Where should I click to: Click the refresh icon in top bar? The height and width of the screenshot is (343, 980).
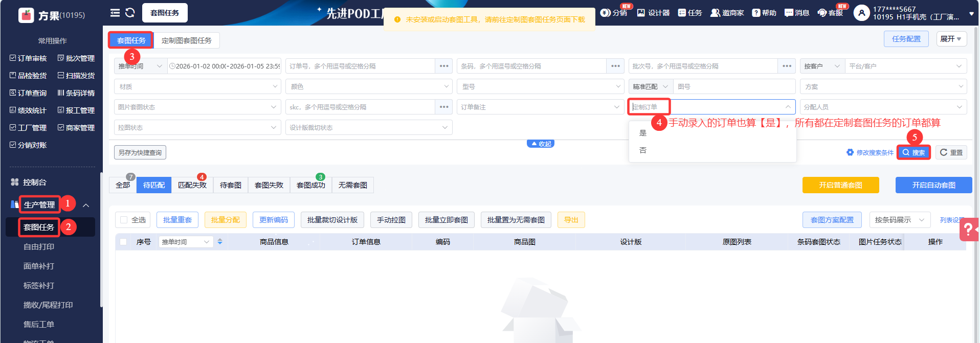[130, 13]
